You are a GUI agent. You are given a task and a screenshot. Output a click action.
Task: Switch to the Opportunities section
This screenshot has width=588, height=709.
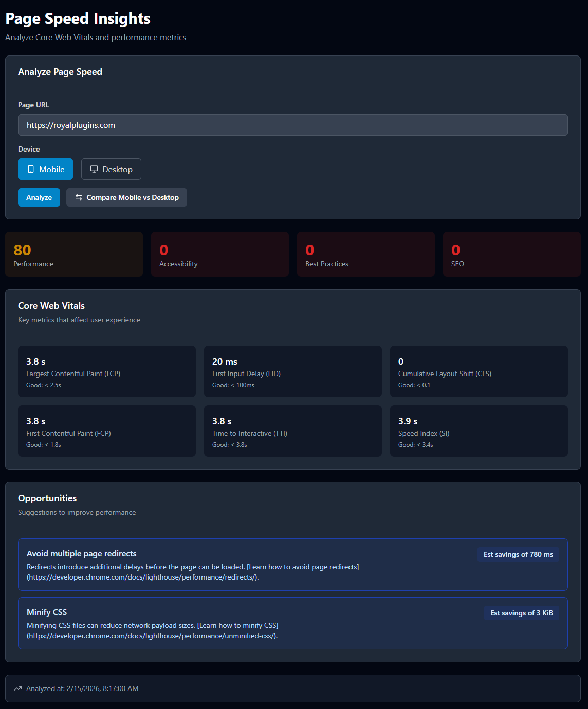coord(47,498)
